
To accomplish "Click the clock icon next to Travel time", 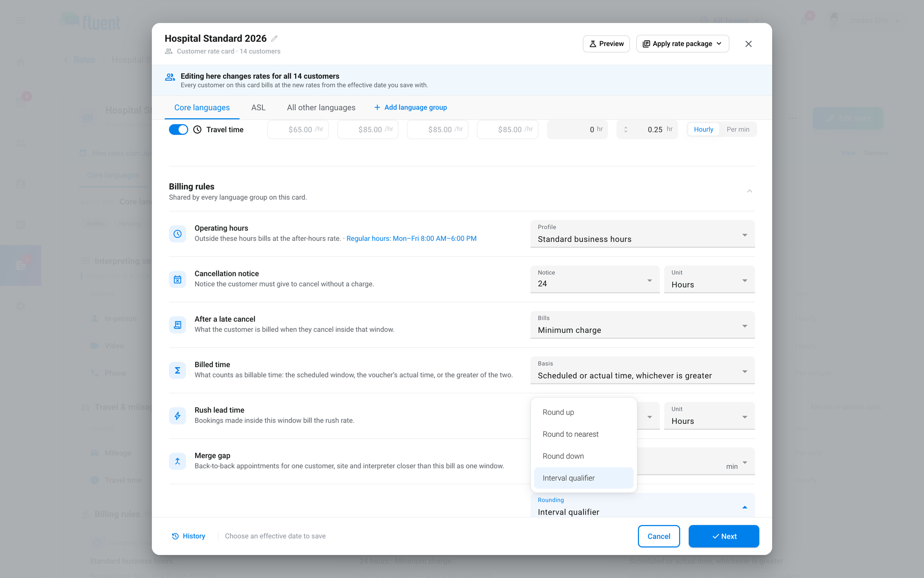I will pyautogui.click(x=197, y=130).
